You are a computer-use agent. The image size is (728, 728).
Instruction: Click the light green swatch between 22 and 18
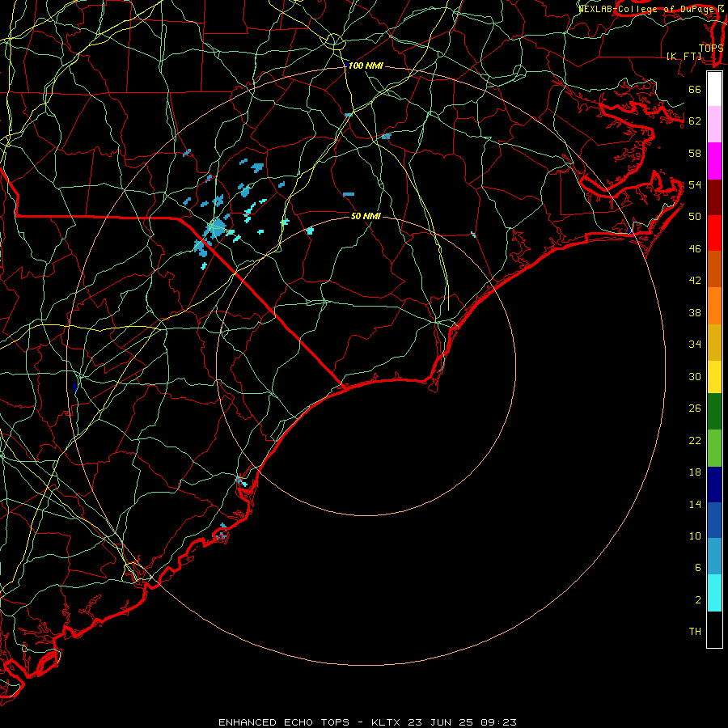714,447
